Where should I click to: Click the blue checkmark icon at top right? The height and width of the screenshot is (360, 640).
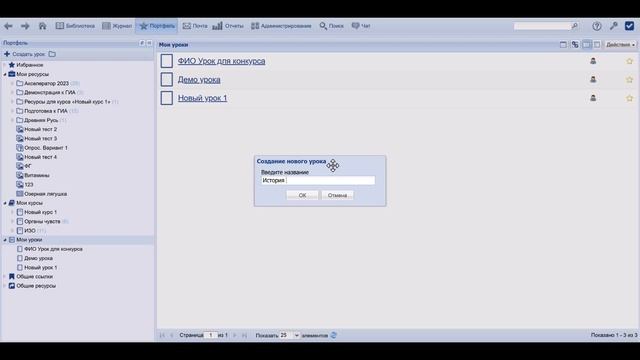coord(629,26)
